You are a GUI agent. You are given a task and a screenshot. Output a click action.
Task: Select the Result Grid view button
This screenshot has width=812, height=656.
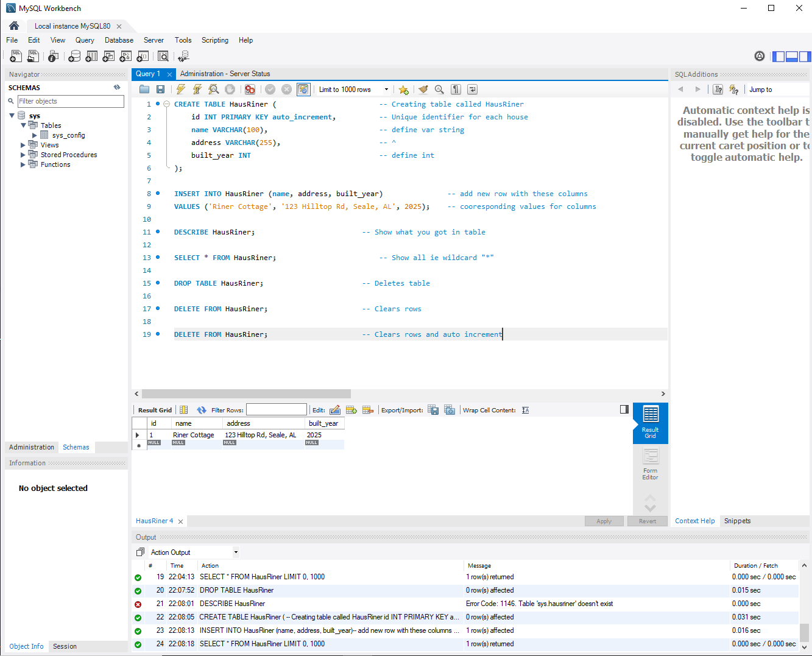(x=650, y=423)
